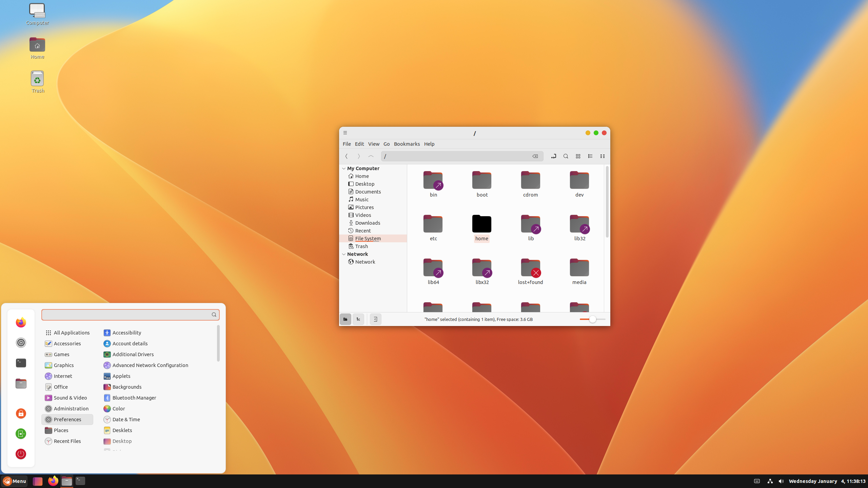868x488 pixels.
Task: Select the Graphics category
Action: (x=67, y=365)
